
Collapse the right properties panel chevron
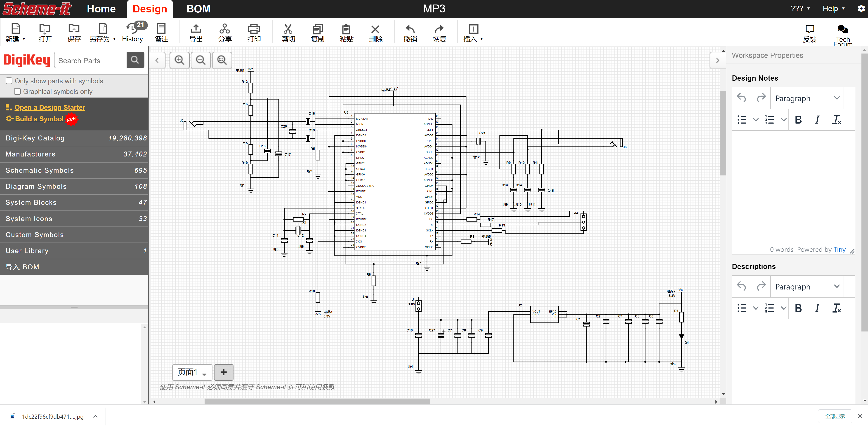(x=718, y=60)
